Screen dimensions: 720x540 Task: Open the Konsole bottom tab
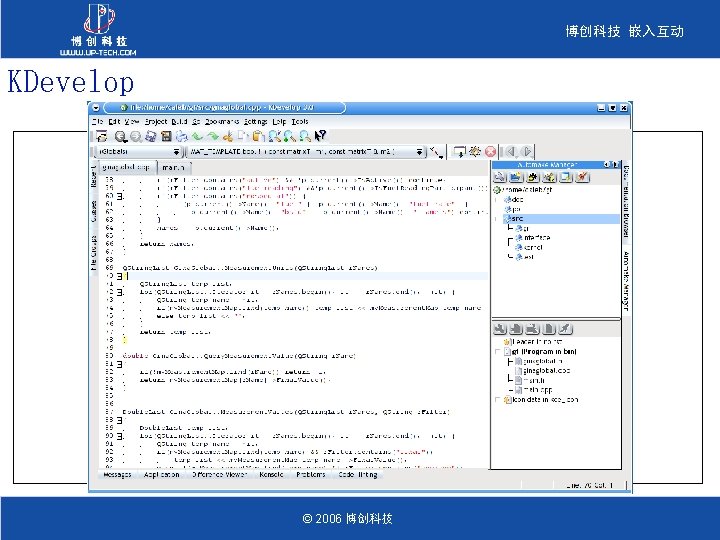coord(271,475)
